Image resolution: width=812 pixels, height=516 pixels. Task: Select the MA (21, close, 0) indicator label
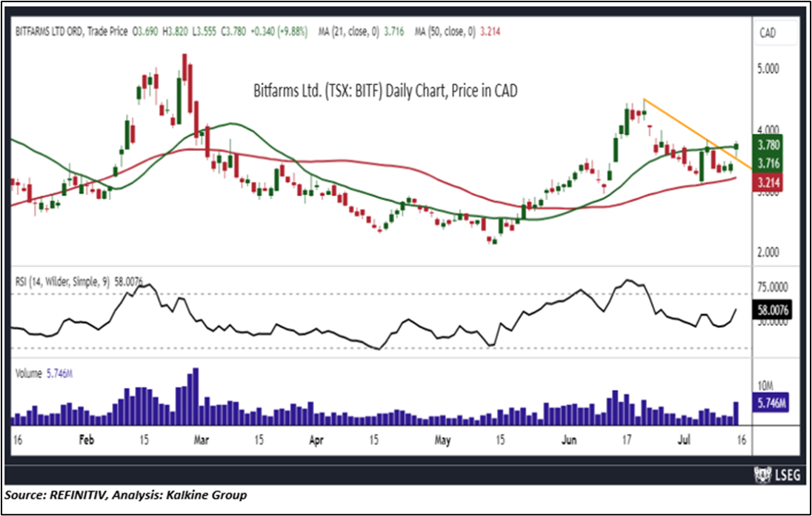[x=348, y=32]
